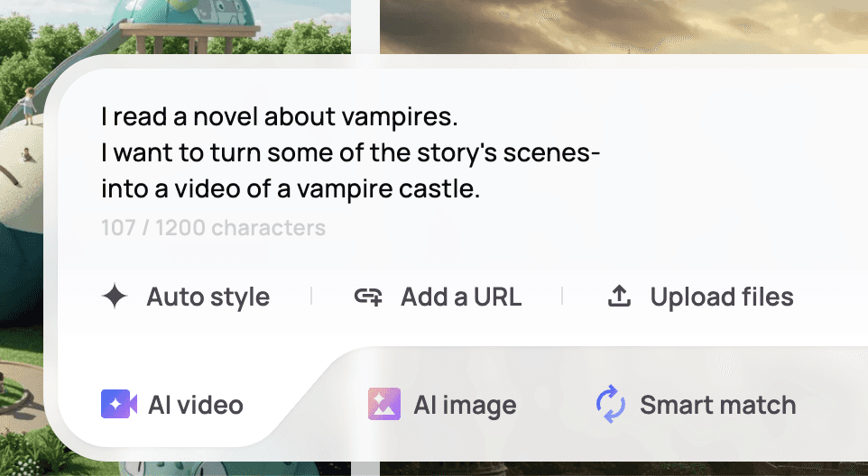Open the playground dome thumbnail in background

coord(175,26)
